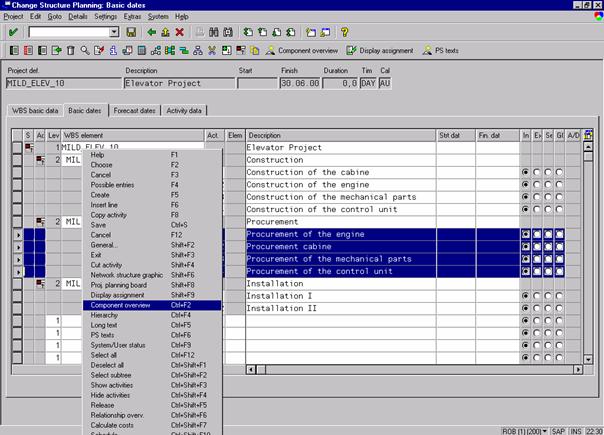Select second radio in Procurement cabine row
The width and height of the screenshot is (604, 435).
pyautogui.click(x=537, y=247)
